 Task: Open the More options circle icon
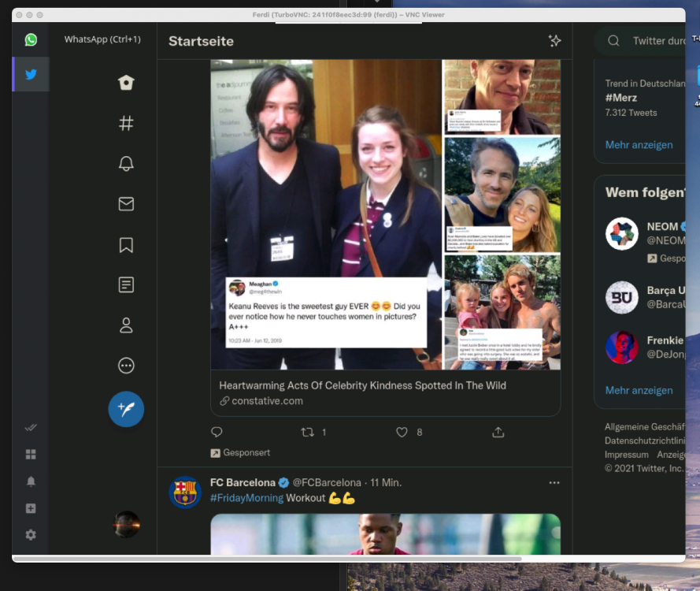(x=126, y=366)
